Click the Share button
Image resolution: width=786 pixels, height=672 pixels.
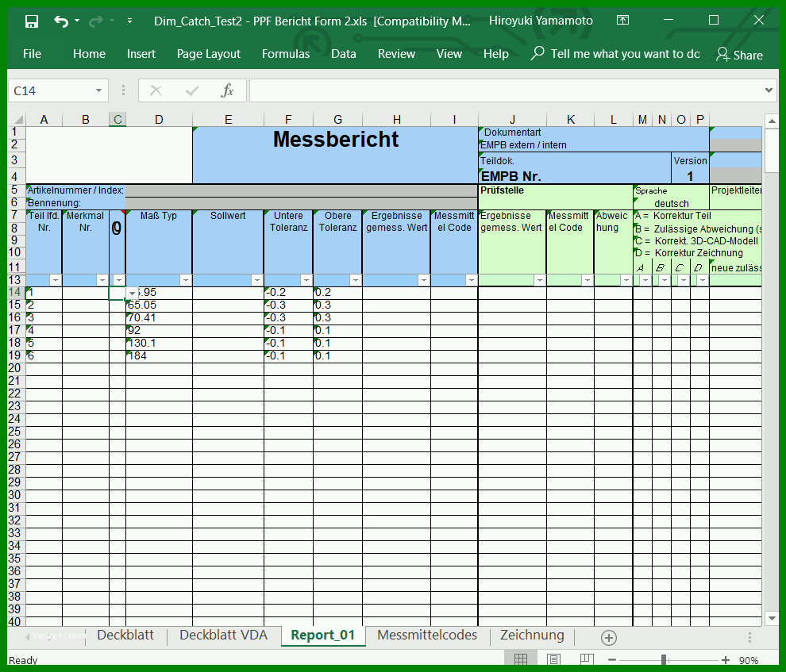pyautogui.click(x=739, y=55)
